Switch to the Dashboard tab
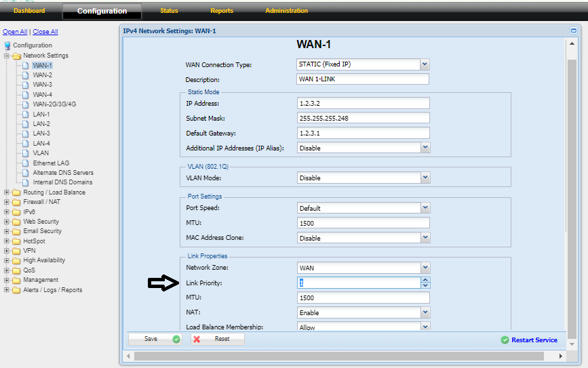 (x=29, y=11)
